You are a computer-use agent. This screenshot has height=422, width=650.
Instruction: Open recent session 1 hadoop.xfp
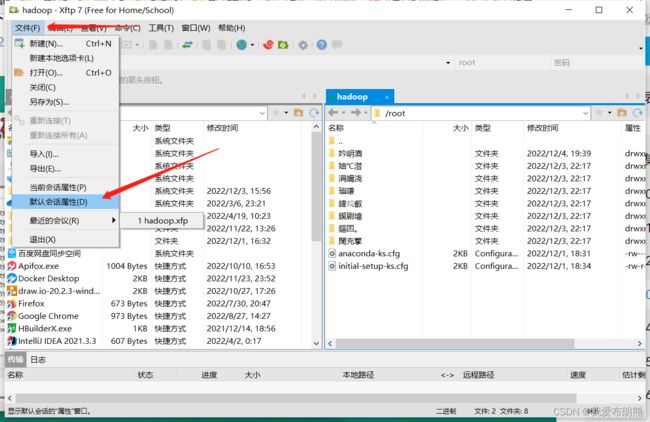tap(162, 221)
